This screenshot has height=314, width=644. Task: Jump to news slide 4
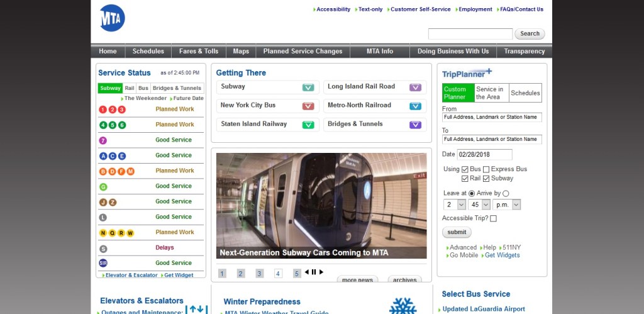click(278, 274)
